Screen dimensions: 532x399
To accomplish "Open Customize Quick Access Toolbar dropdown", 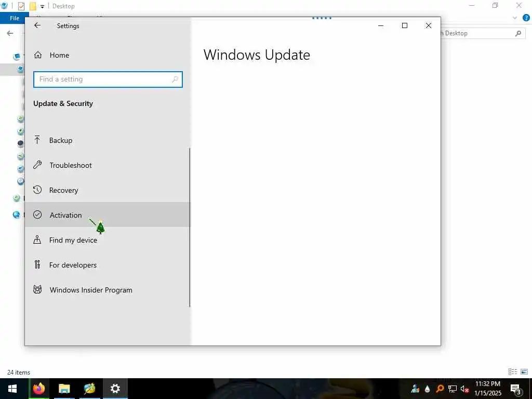I will (x=43, y=6).
